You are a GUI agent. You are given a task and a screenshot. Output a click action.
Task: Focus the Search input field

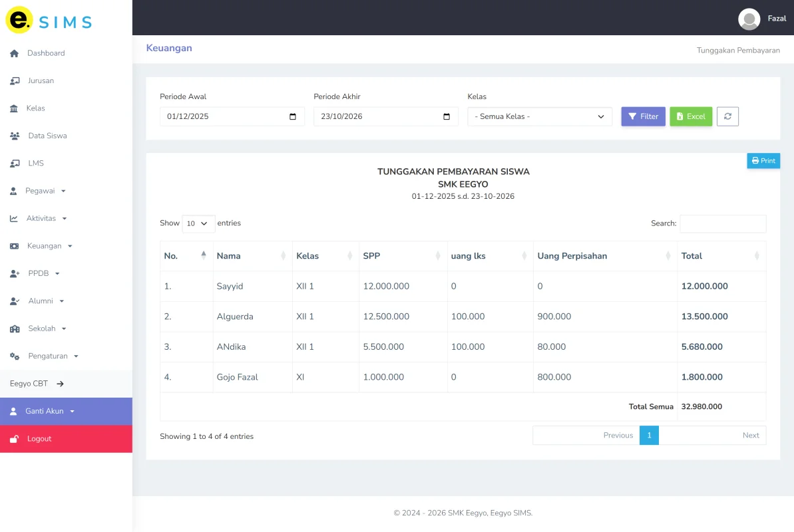[723, 223]
